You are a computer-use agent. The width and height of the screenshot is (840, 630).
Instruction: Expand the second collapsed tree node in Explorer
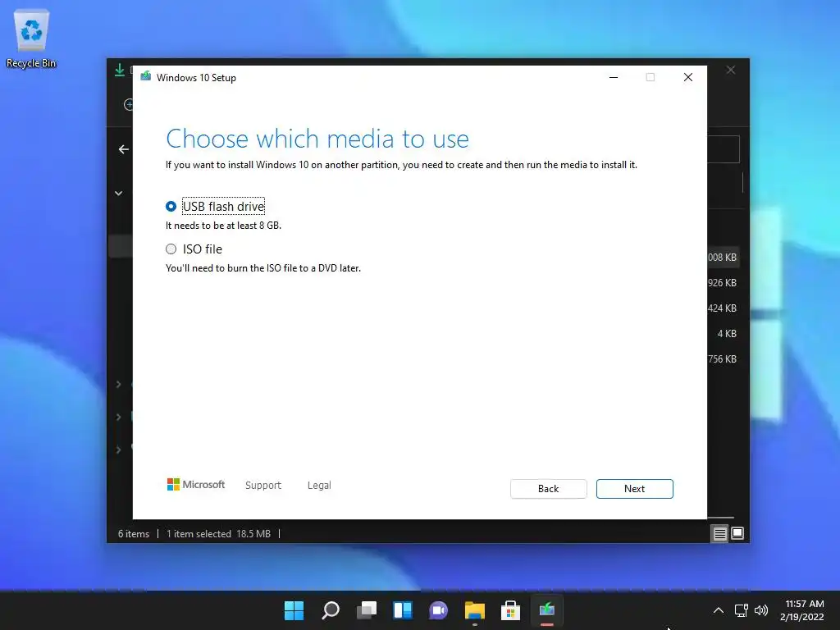(x=118, y=417)
